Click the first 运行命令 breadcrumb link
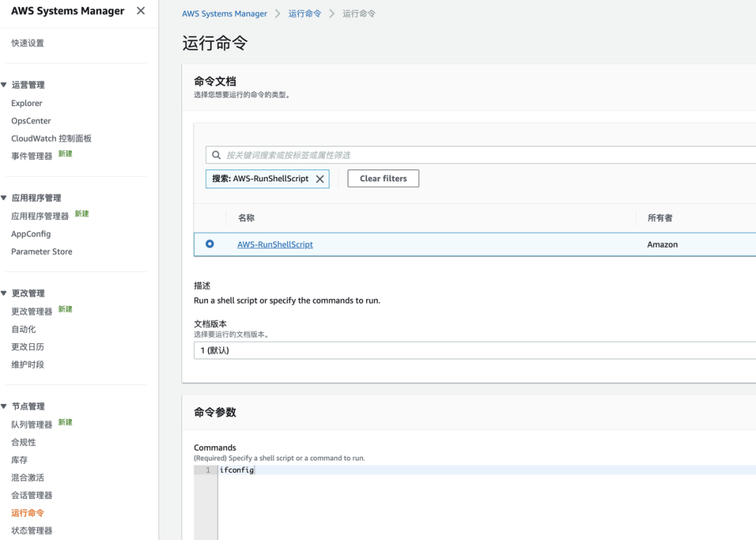Image resolution: width=756 pixels, height=540 pixels. click(304, 13)
